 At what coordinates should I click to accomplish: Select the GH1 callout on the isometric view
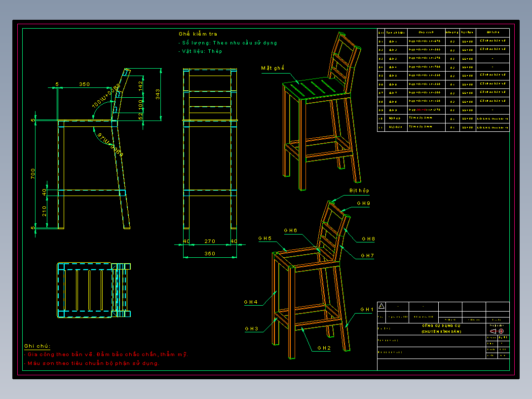(x=367, y=309)
